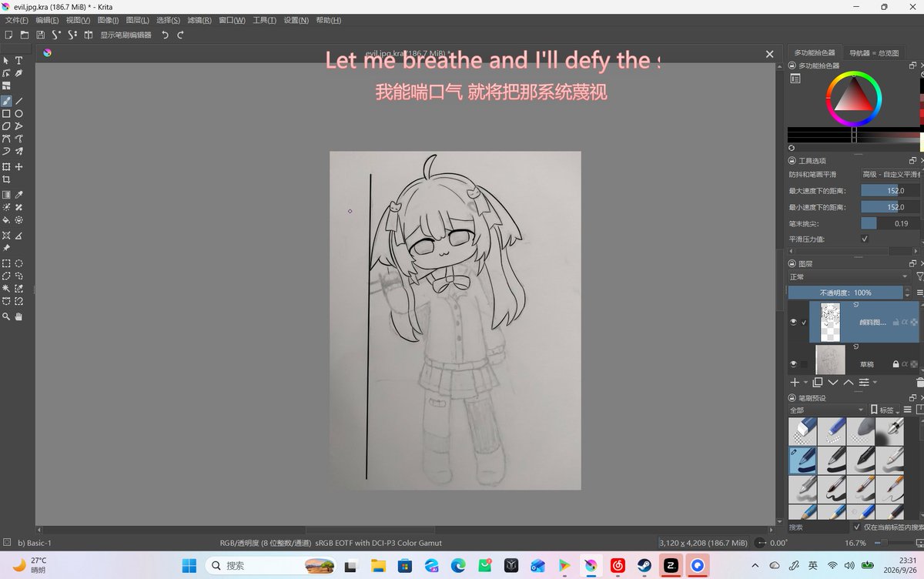924x579 pixels.
Task: Toggle visibility of the 草稿 layer
Action: pyautogui.click(x=793, y=363)
